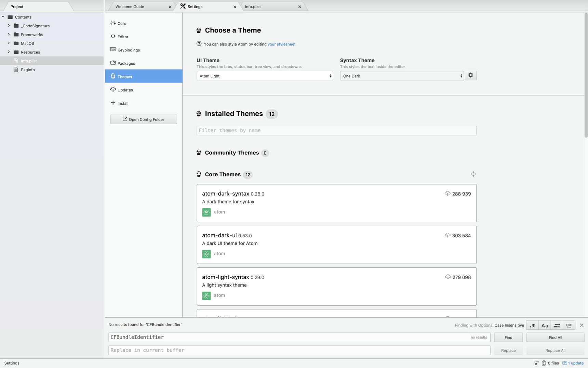This screenshot has width=588, height=368.
Task: Click the 0 files git indicator
Action: [550, 363]
